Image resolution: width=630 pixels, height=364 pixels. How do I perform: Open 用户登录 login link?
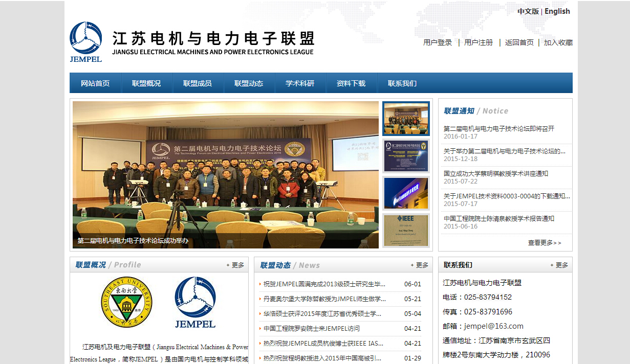pos(438,42)
